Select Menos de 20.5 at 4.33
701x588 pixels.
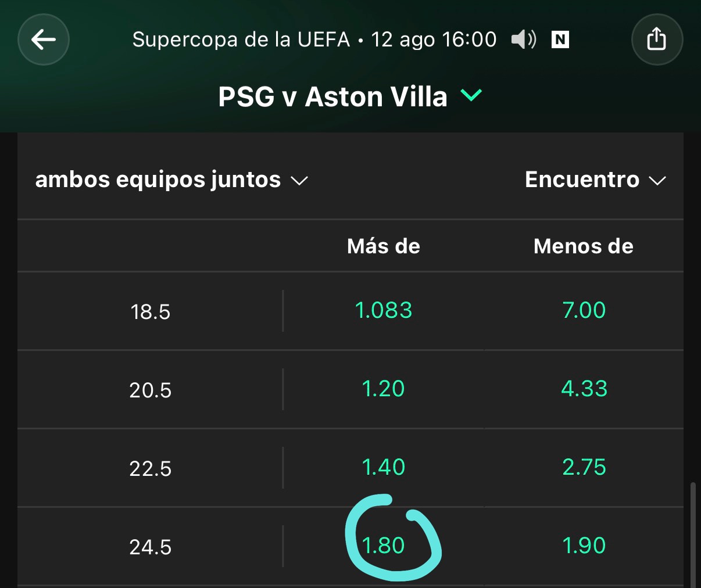[x=584, y=389]
